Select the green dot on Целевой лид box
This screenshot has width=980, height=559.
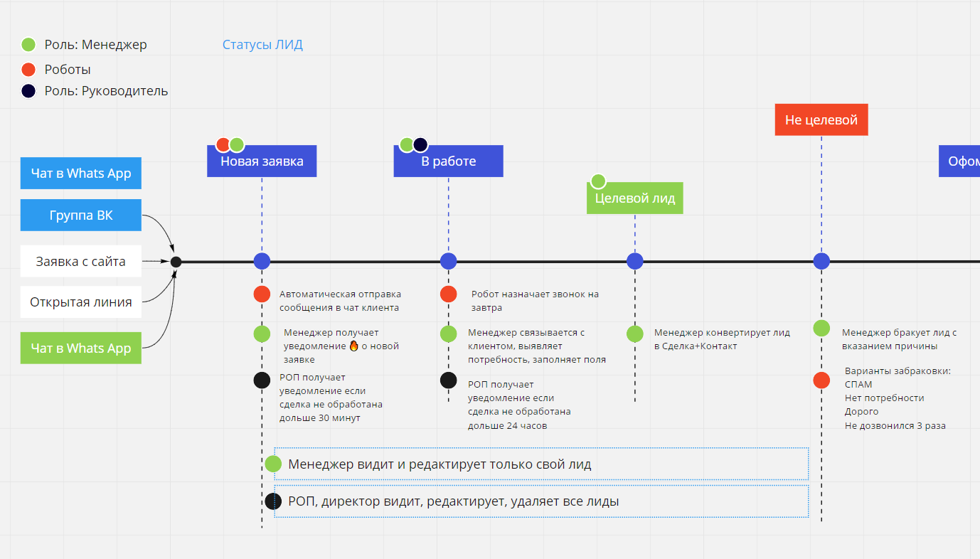click(x=598, y=181)
